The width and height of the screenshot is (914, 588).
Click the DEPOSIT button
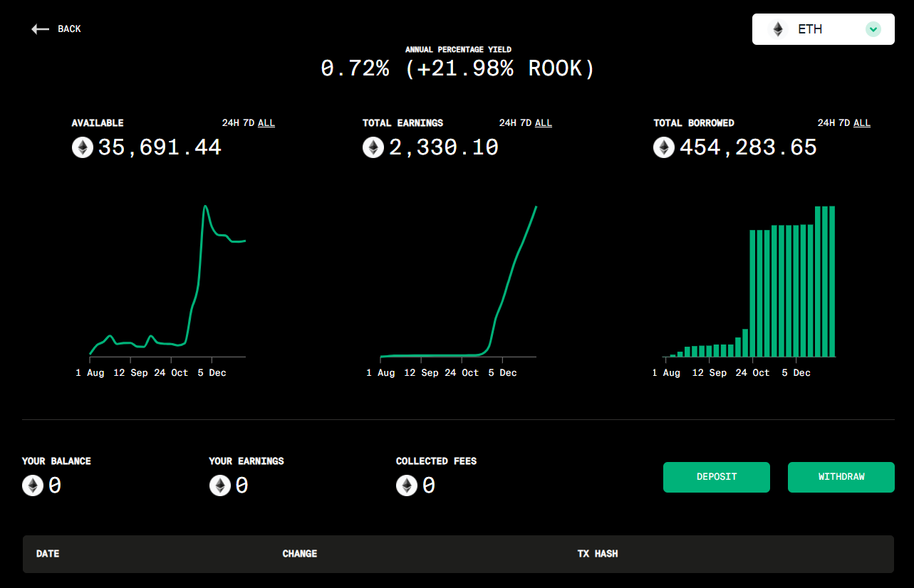coord(717,477)
